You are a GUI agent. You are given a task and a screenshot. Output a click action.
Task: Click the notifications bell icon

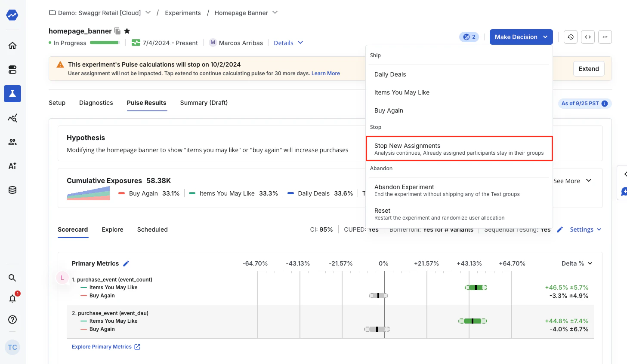point(12,298)
